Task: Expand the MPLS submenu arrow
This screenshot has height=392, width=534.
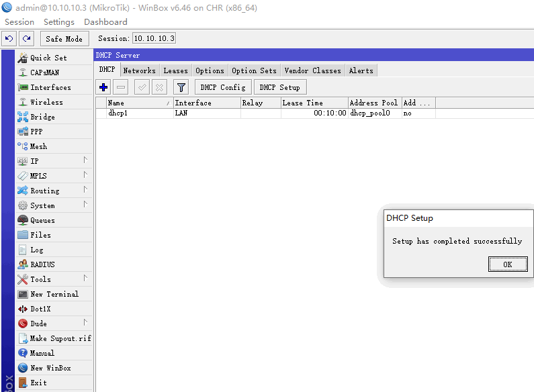Action: coord(85,175)
